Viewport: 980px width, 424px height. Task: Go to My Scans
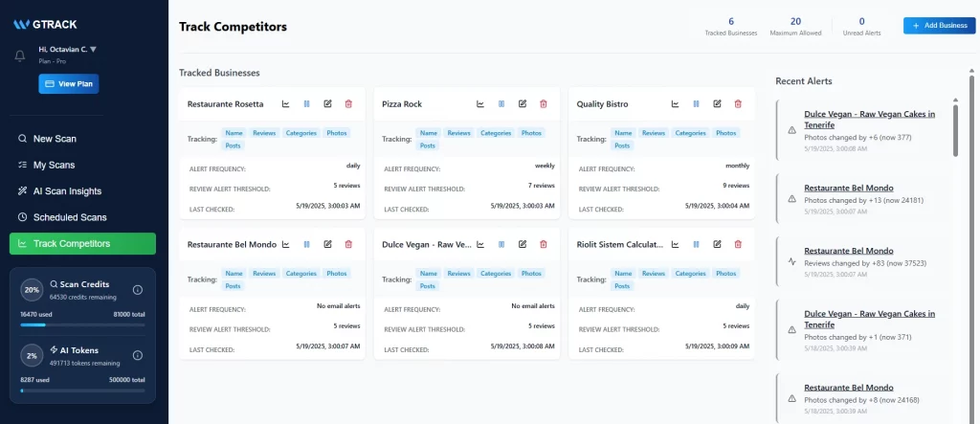point(82,165)
